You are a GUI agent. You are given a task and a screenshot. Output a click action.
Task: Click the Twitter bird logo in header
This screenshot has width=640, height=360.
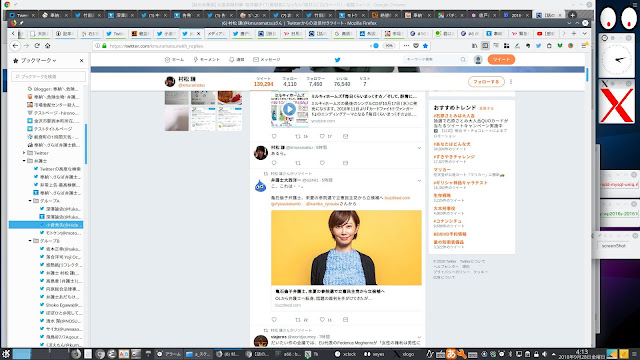337,60
